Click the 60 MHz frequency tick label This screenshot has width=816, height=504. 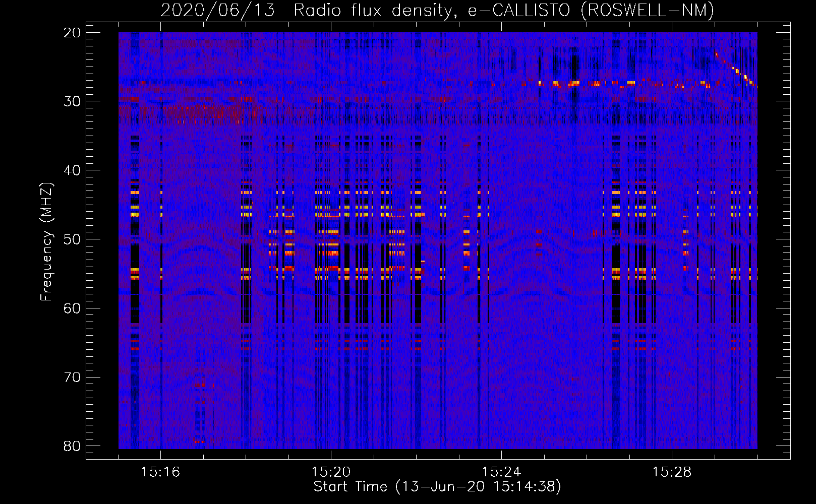pyautogui.click(x=72, y=308)
